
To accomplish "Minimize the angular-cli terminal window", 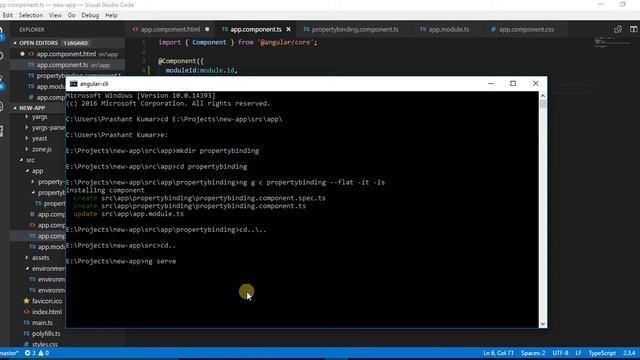I will (x=491, y=83).
